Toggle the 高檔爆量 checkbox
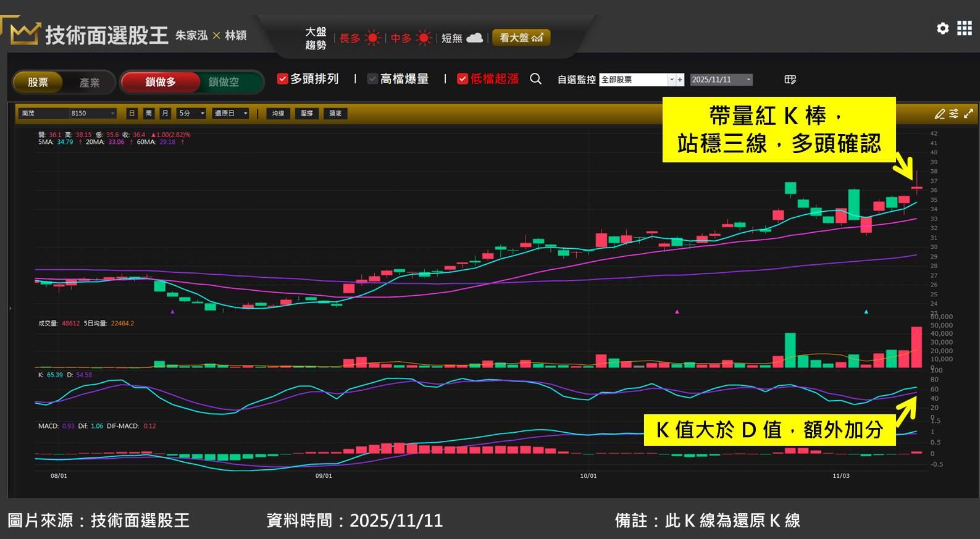Image resolution: width=980 pixels, height=539 pixels. 372,79
